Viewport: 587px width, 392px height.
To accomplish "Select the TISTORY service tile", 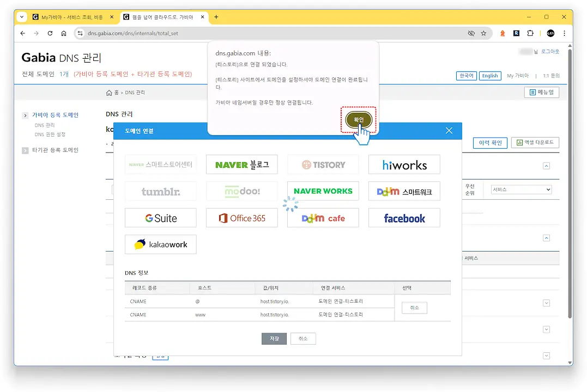I will [x=323, y=164].
